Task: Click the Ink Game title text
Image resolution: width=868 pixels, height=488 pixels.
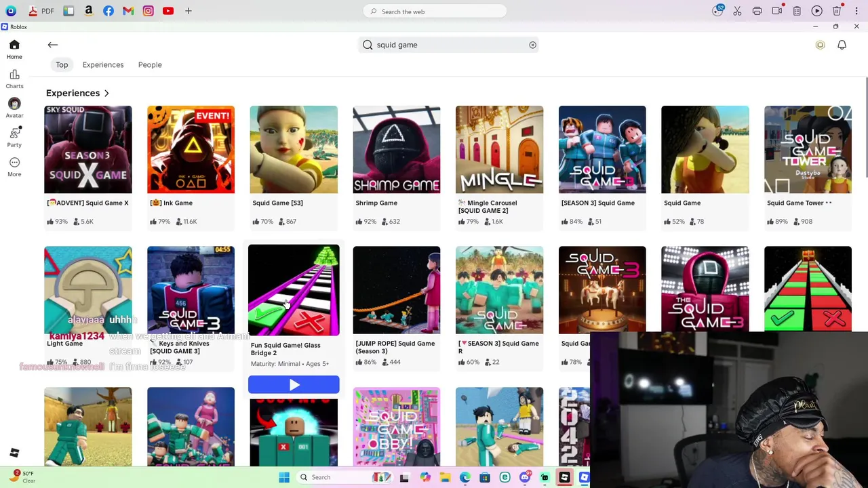Action: 172,203
